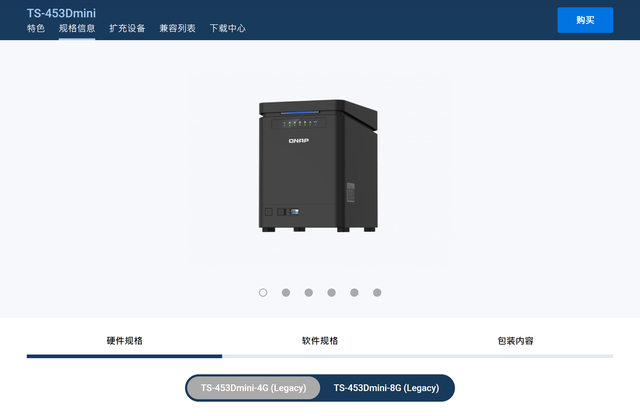Viewport: 640px width, 416px height.
Task: Click the QNAP NAS product image
Action: tap(318, 165)
